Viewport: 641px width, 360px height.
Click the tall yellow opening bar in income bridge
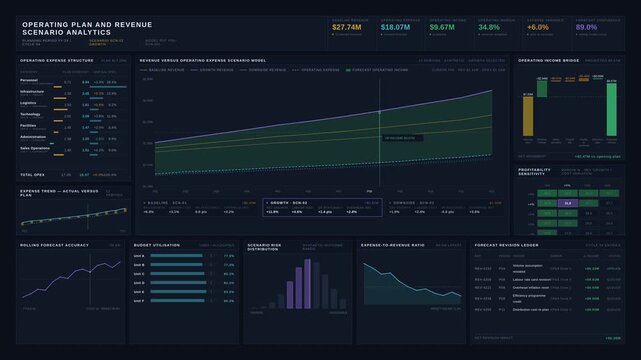[528, 116]
